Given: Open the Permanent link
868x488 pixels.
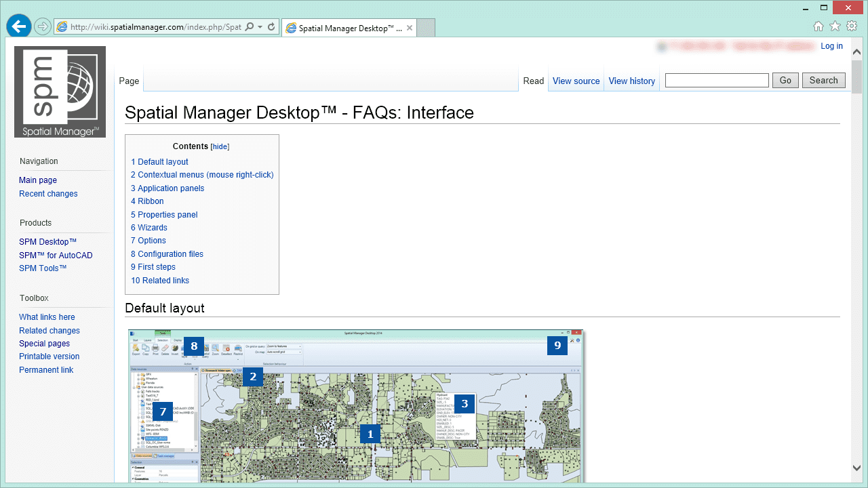Looking at the screenshot, I should pos(46,370).
